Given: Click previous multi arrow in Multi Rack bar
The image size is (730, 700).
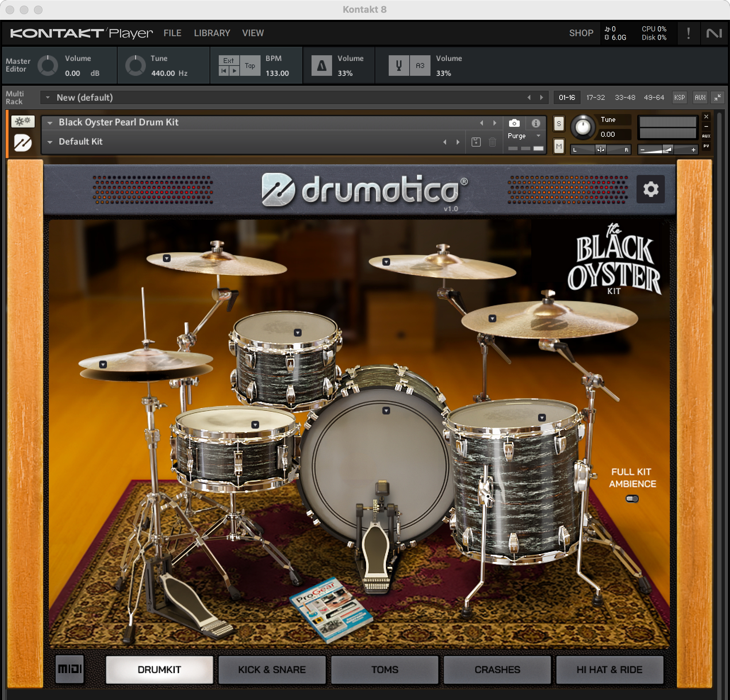Looking at the screenshot, I should [x=529, y=97].
